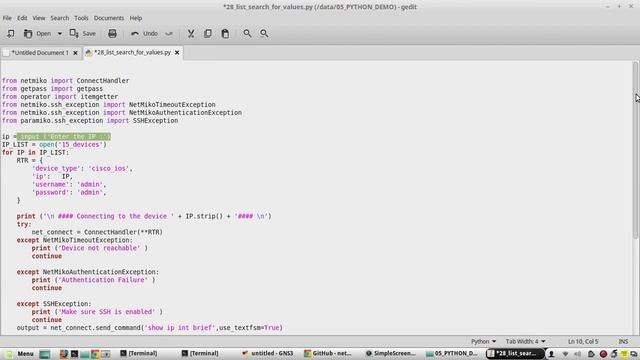The image size is (640, 360).
Task: Create a new document with toolbar icon
Action: [11, 33]
